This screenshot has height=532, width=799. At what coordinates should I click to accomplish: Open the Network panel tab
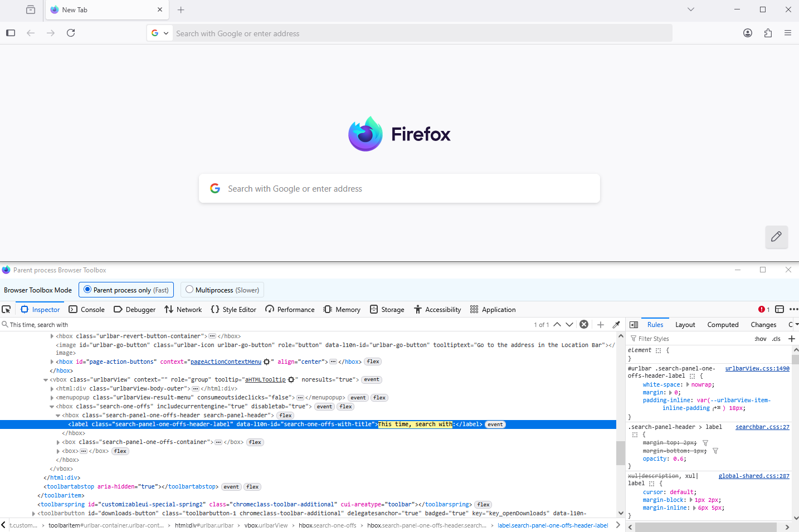click(183, 309)
